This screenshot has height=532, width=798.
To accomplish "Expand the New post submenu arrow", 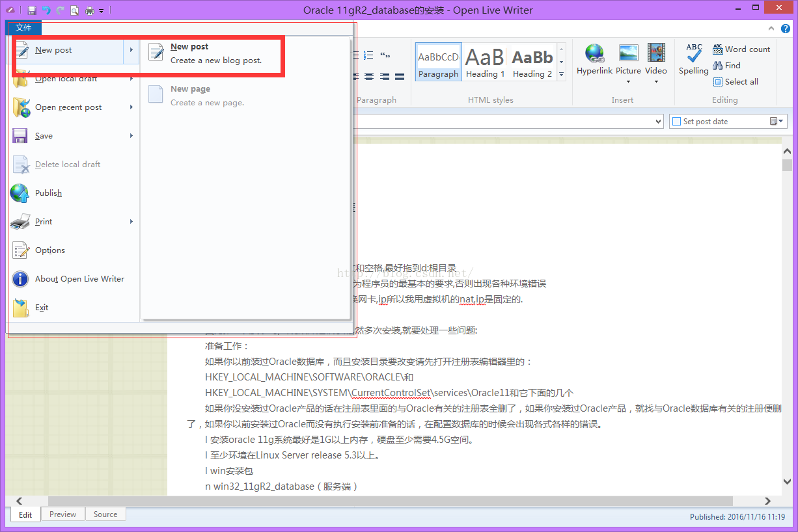I will pos(131,50).
